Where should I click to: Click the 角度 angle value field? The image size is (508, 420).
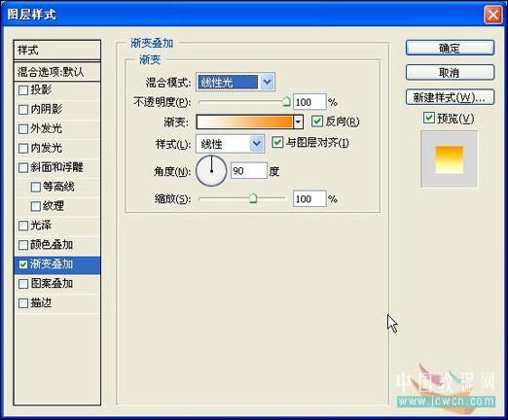click(249, 171)
